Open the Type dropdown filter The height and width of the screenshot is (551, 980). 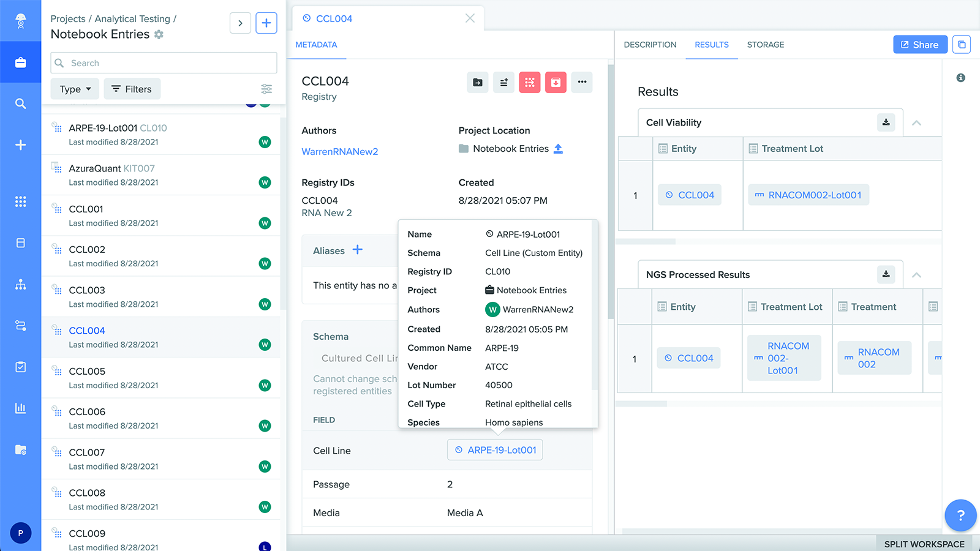point(75,89)
